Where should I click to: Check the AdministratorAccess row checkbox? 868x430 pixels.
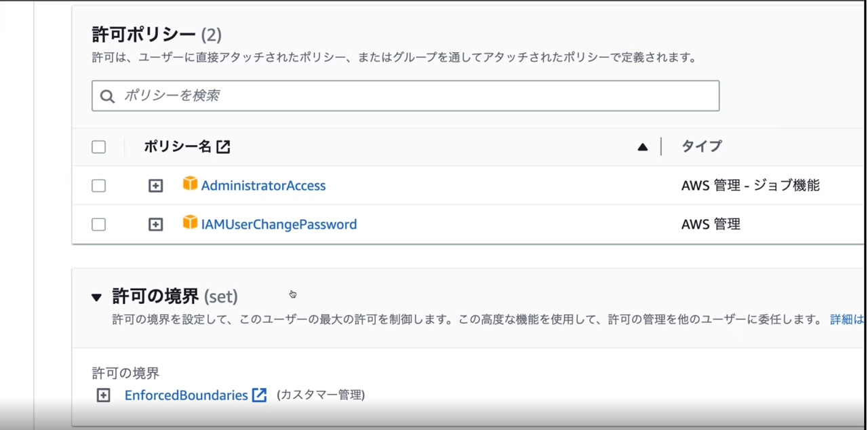(x=99, y=186)
